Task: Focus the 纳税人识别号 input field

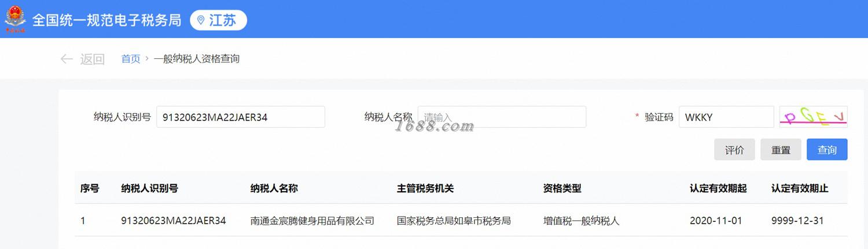Action: click(241, 117)
